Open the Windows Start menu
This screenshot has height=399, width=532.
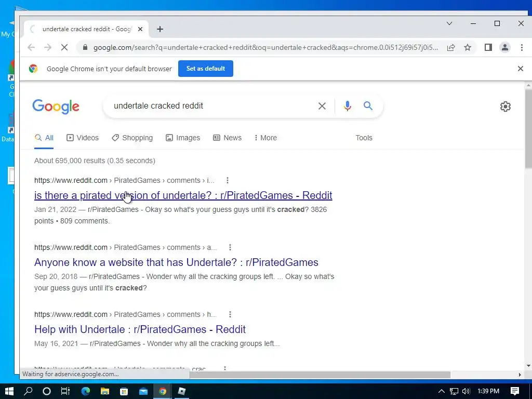(x=9, y=391)
